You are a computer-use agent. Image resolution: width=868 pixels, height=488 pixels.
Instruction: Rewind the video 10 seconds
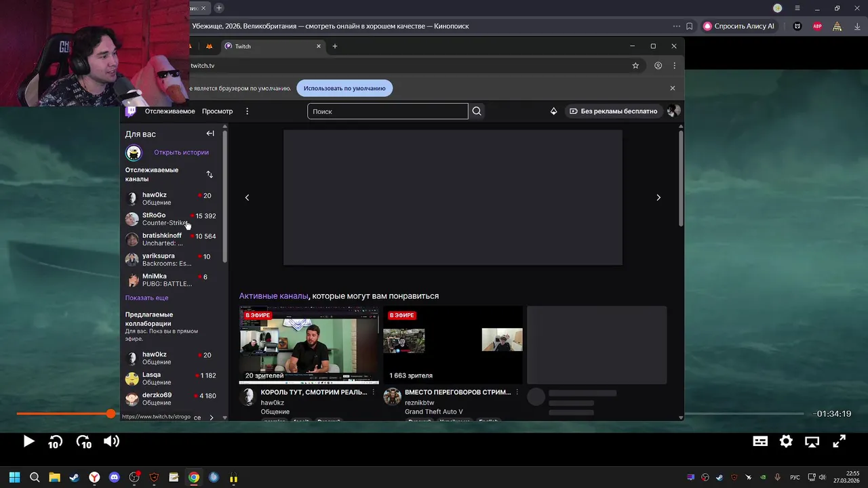pyautogui.click(x=55, y=442)
